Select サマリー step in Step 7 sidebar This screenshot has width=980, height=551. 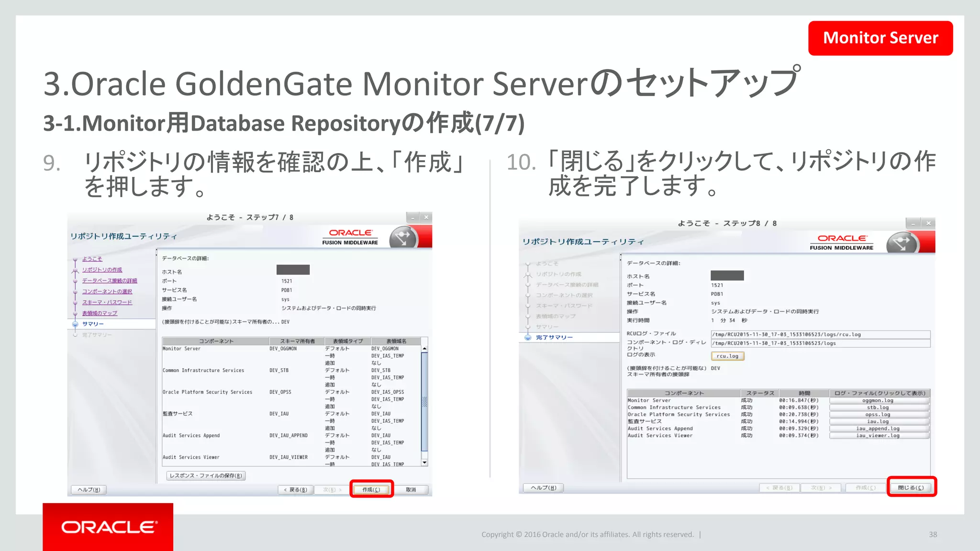pos(93,324)
